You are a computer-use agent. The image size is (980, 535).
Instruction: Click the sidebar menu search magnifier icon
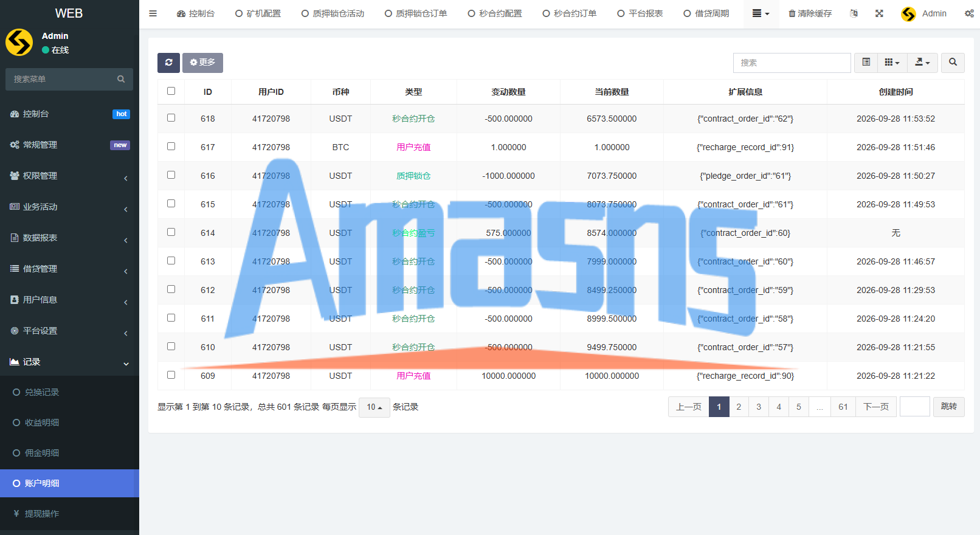(x=121, y=79)
